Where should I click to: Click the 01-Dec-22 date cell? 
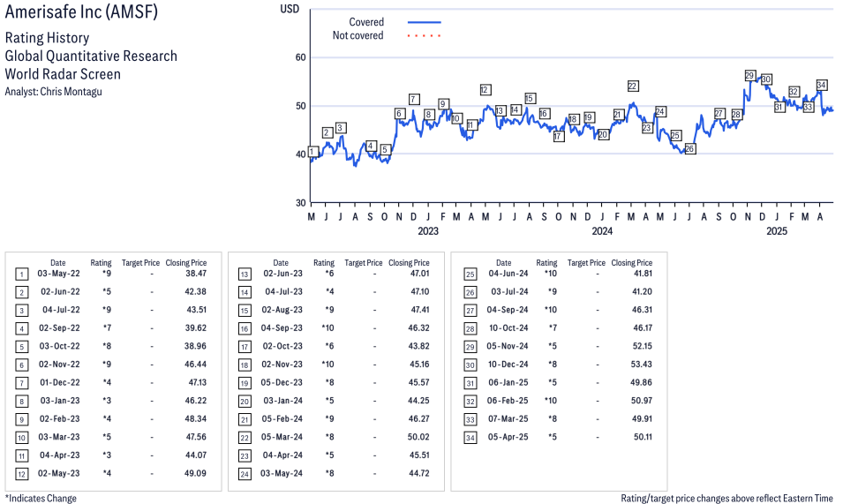[60, 382]
